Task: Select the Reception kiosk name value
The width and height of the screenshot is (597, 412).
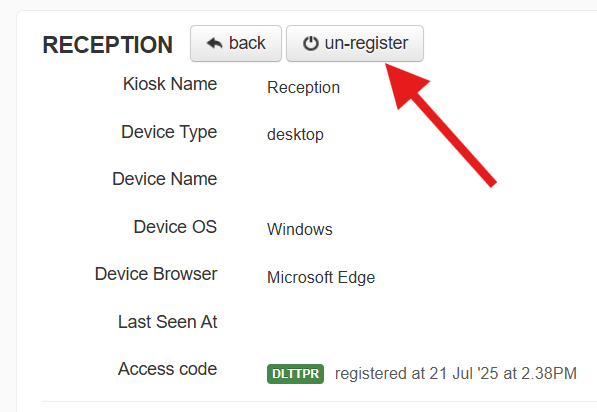Action: coord(303,88)
